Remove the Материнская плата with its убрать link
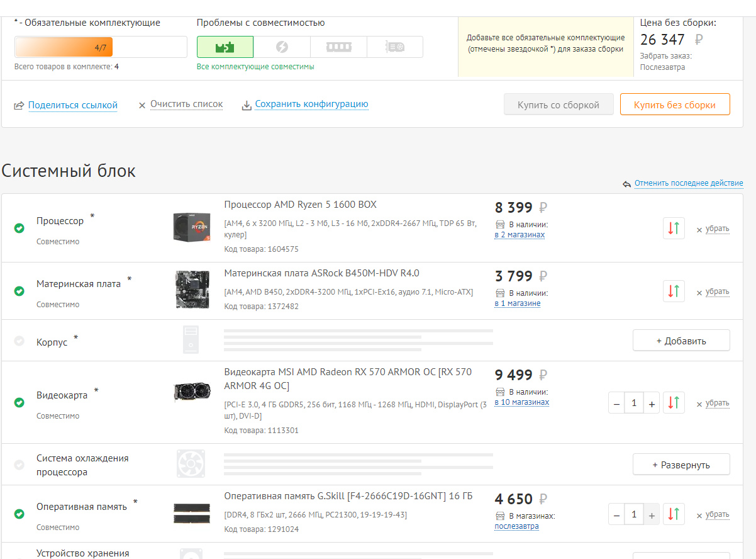Viewport: 756px width, 559px height. (x=717, y=291)
